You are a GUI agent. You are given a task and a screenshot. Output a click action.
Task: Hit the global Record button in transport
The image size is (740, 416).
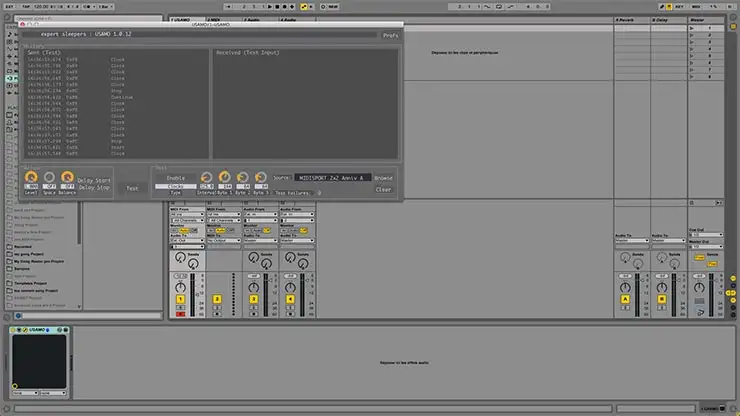point(285,7)
